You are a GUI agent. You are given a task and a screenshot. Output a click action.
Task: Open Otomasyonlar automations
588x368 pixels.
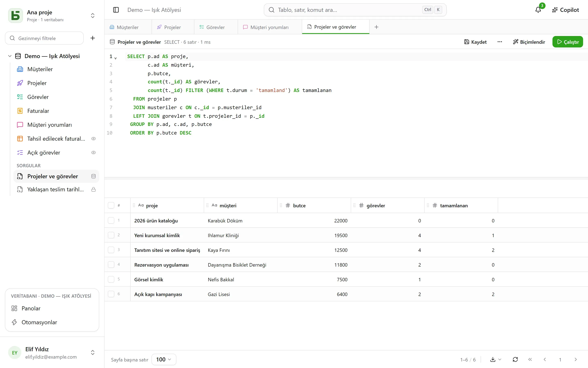tap(52, 322)
